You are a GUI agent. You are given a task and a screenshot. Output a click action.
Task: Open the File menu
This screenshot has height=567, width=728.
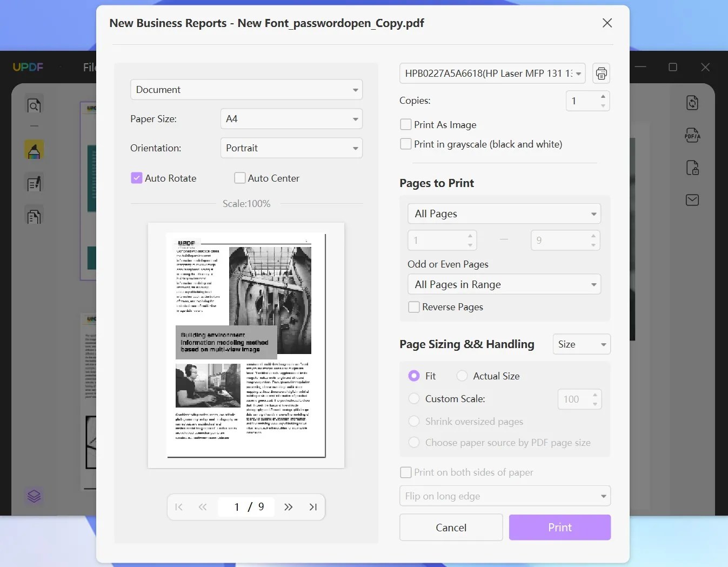[x=90, y=66]
